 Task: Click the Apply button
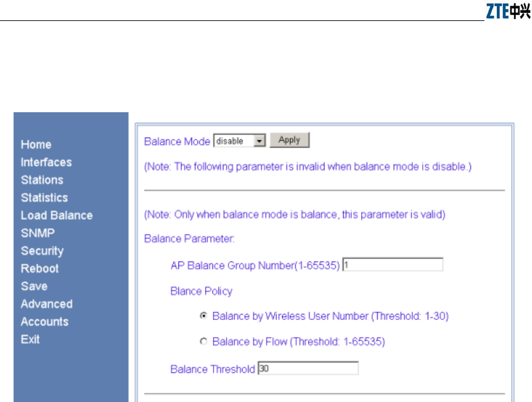[x=289, y=140]
